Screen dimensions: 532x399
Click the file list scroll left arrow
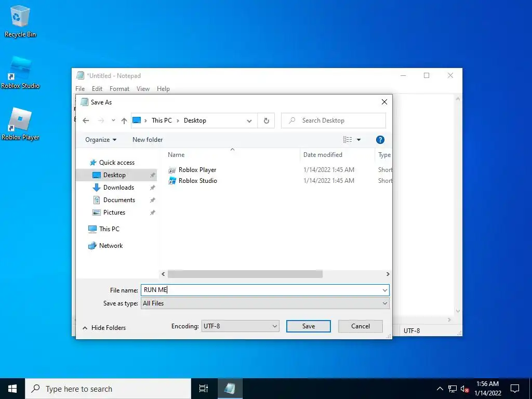[x=163, y=274]
